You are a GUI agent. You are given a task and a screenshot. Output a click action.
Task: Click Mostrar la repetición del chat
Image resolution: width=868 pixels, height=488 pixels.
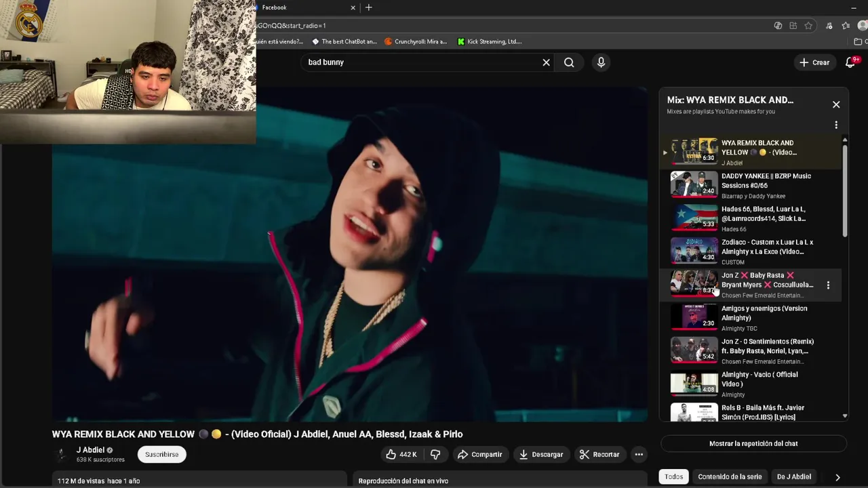pyautogui.click(x=753, y=443)
